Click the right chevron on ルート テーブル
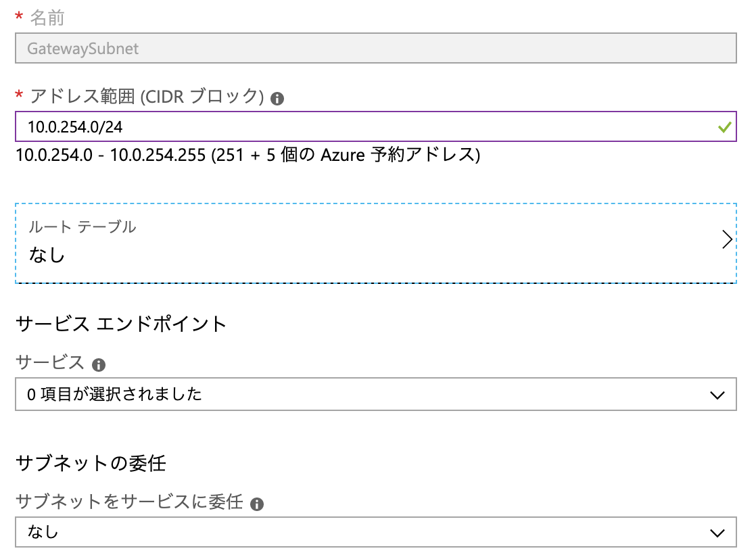The image size is (756, 557). point(727,240)
